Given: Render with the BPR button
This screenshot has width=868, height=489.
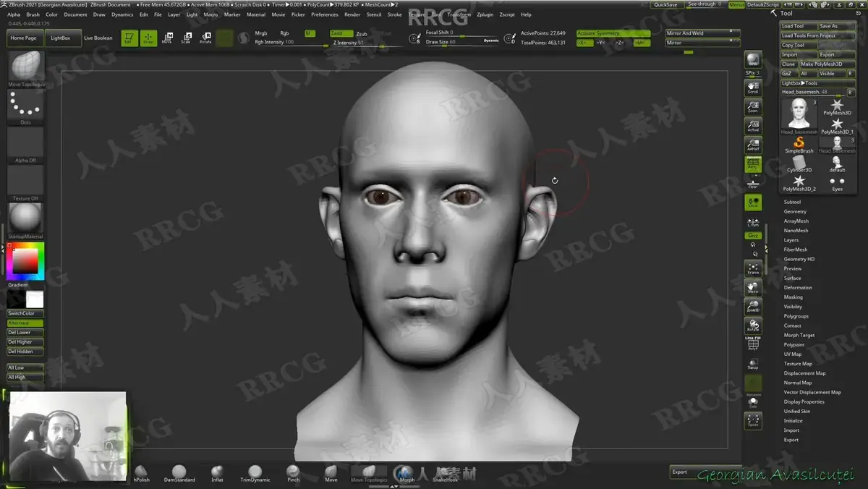Looking at the screenshot, I should pos(753,61).
